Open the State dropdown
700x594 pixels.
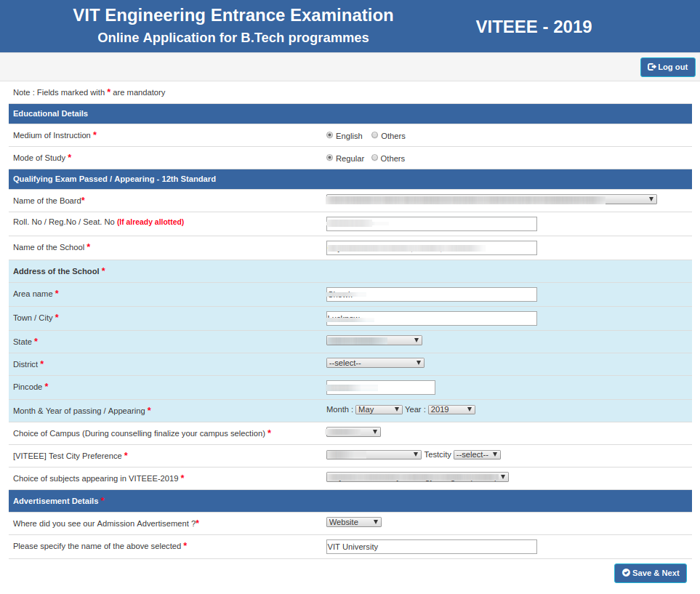[x=374, y=340]
